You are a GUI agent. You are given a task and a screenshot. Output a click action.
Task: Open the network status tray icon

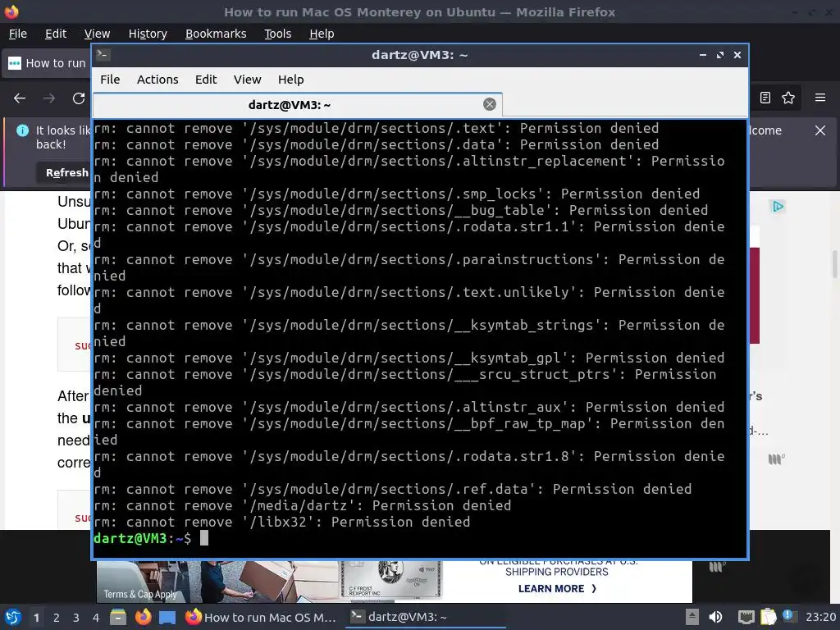(746, 617)
